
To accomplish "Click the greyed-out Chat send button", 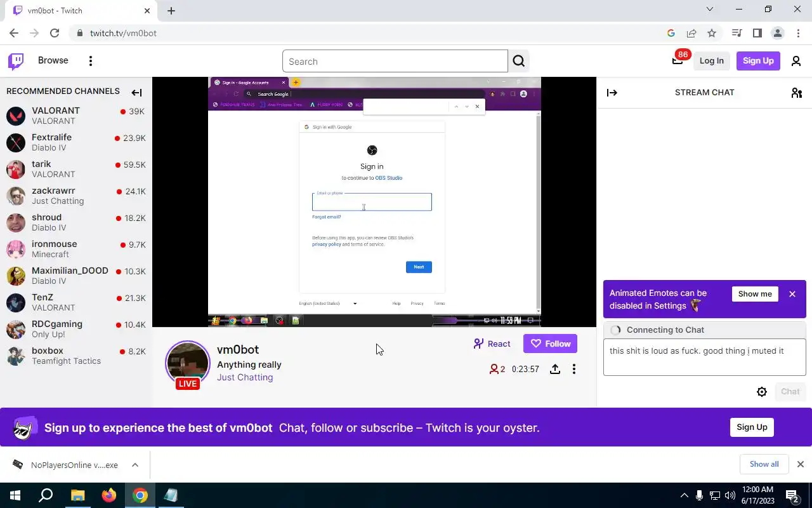I will [x=790, y=392].
